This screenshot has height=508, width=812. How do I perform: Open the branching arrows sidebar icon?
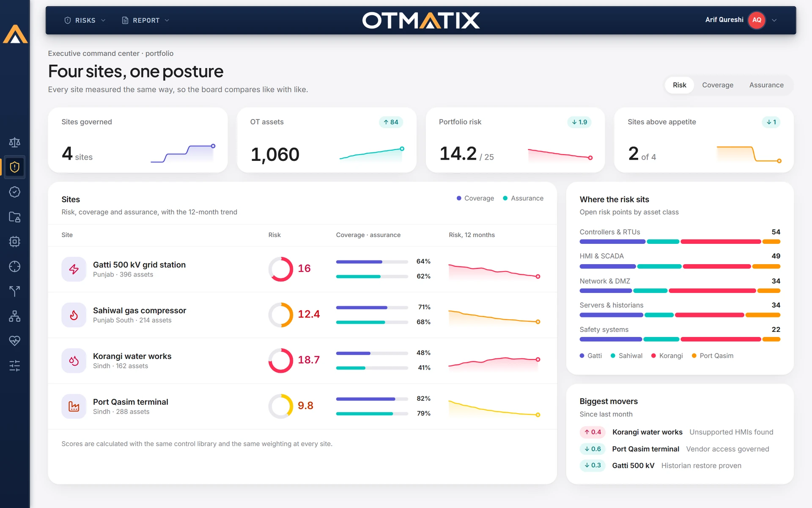coord(15,291)
